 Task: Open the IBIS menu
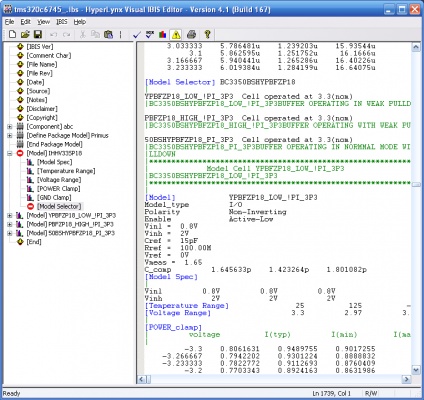62,22
